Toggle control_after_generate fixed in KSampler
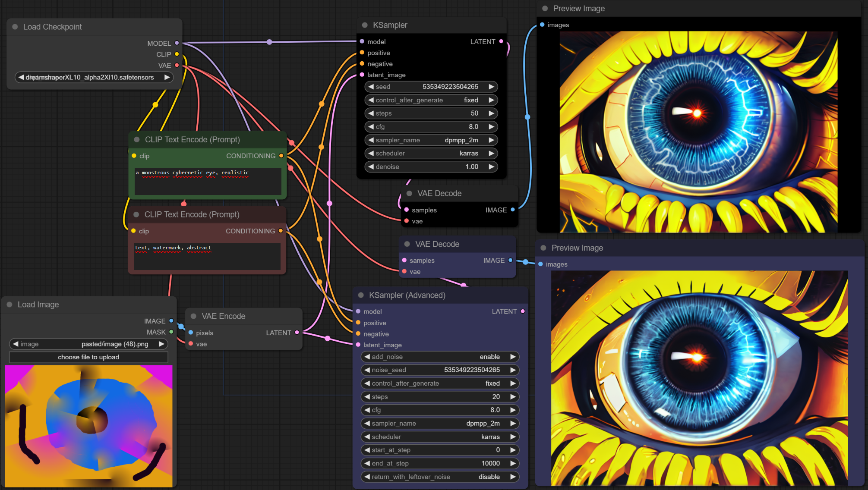Viewport: 868px width, 490px height. [431, 100]
